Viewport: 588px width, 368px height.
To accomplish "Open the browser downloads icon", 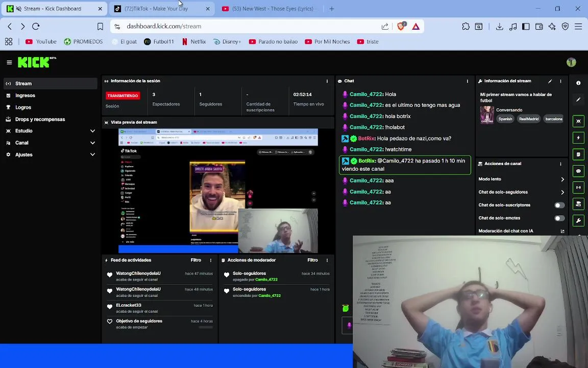I will (x=500, y=26).
